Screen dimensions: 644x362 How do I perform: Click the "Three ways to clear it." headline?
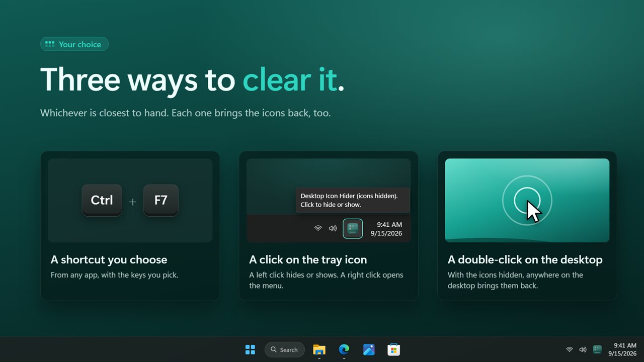pos(192,80)
